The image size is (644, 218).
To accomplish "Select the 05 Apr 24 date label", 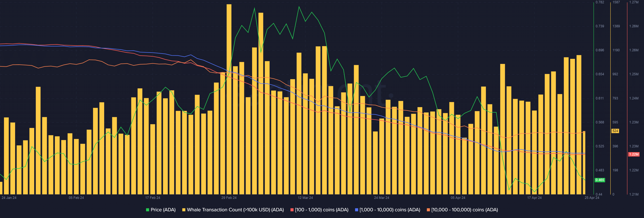I will click(458, 198).
